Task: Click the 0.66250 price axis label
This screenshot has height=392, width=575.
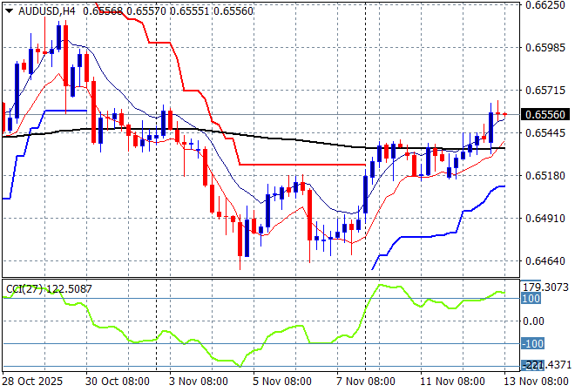Action: click(x=545, y=5)
